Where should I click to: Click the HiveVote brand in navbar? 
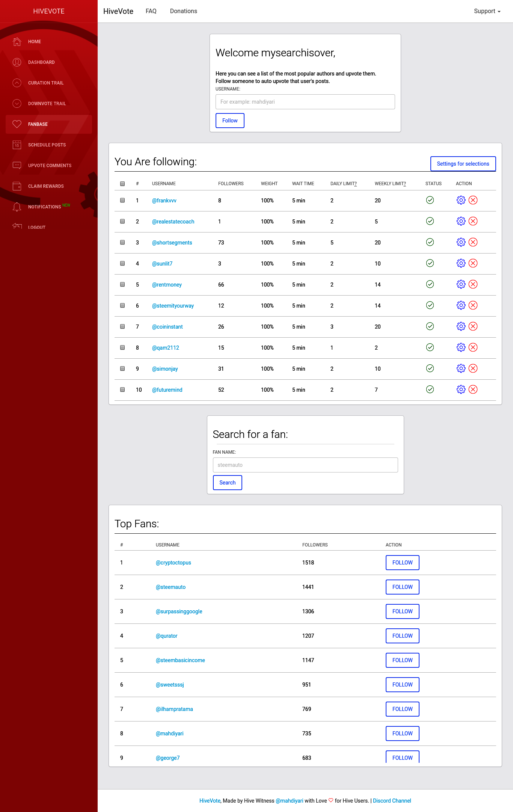click(x=118, y=11)
